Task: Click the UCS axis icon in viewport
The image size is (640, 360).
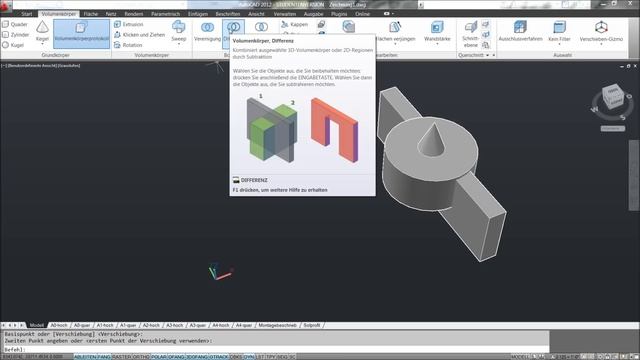Action: click(x=220, y=272)
